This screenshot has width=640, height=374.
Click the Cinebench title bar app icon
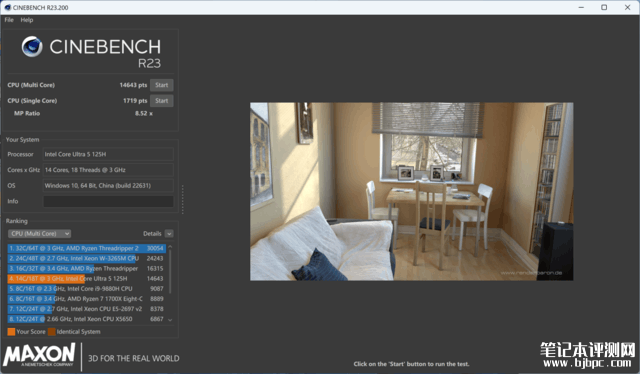tap(7, 7)
